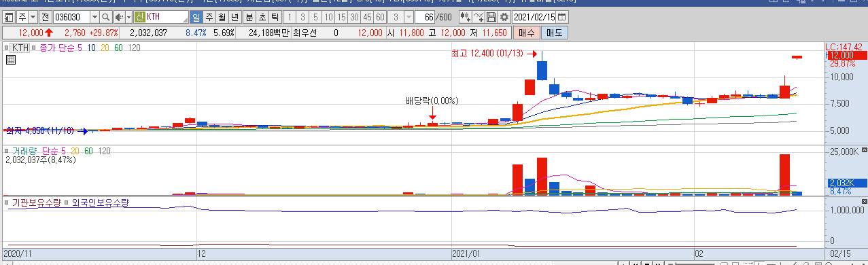This screenshot has height=265, width=868.
Task: Click the date field 2021/02/15
Action: [x=534, y=17]
